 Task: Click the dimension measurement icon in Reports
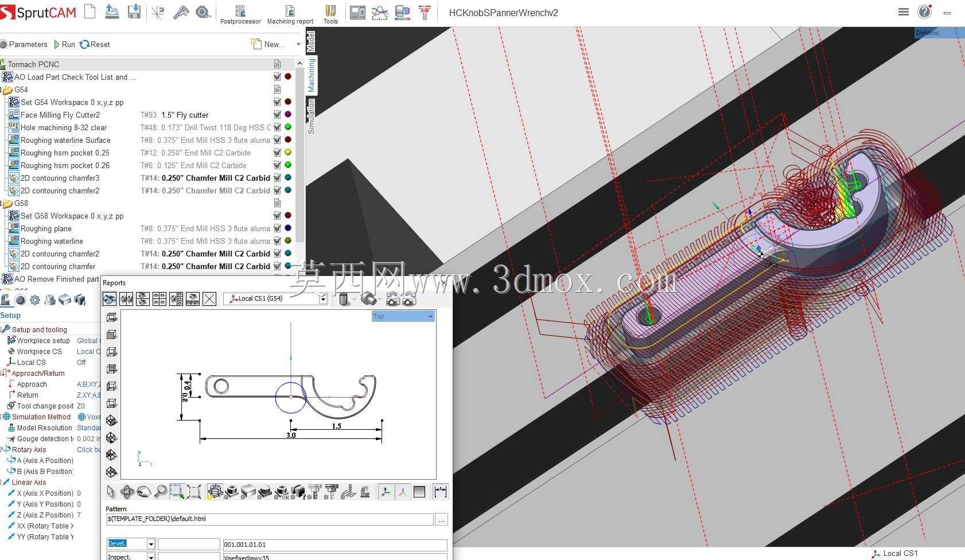441,492
